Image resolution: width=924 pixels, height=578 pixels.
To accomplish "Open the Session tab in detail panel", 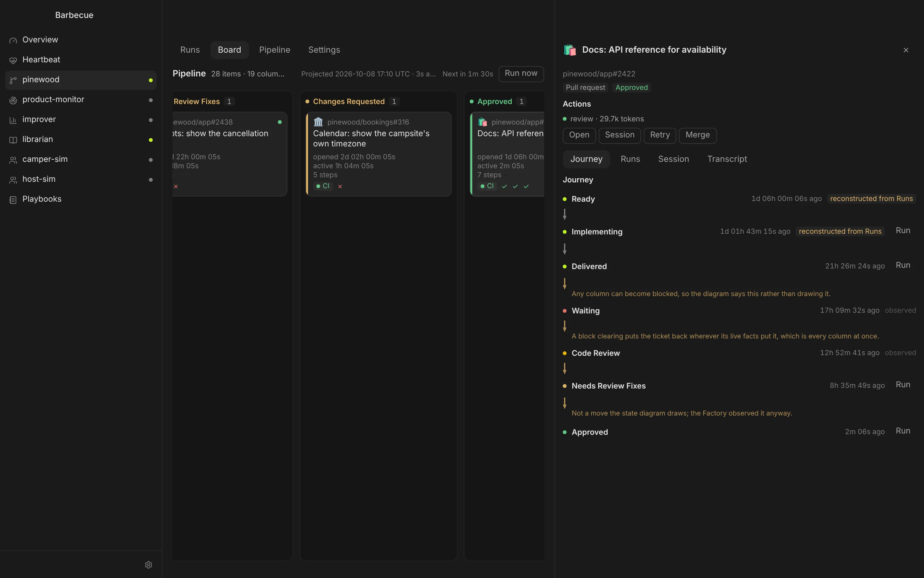I will (x=673, y=159).
